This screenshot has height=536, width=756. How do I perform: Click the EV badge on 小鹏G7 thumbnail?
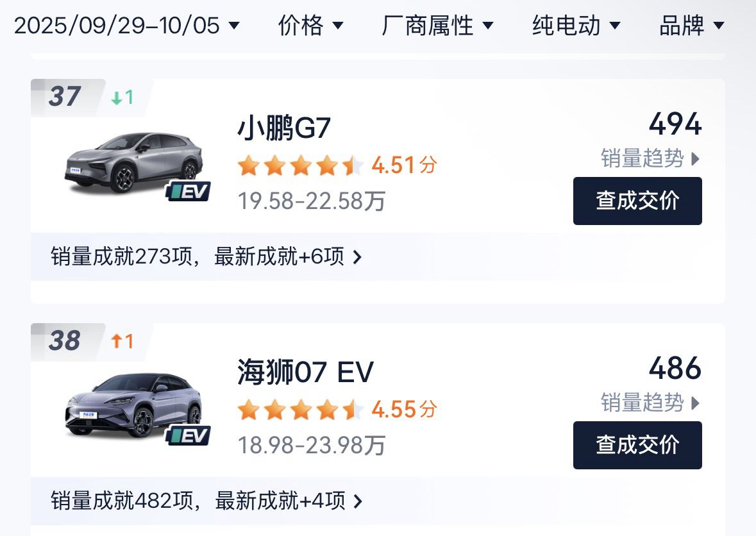click(190, 190)
